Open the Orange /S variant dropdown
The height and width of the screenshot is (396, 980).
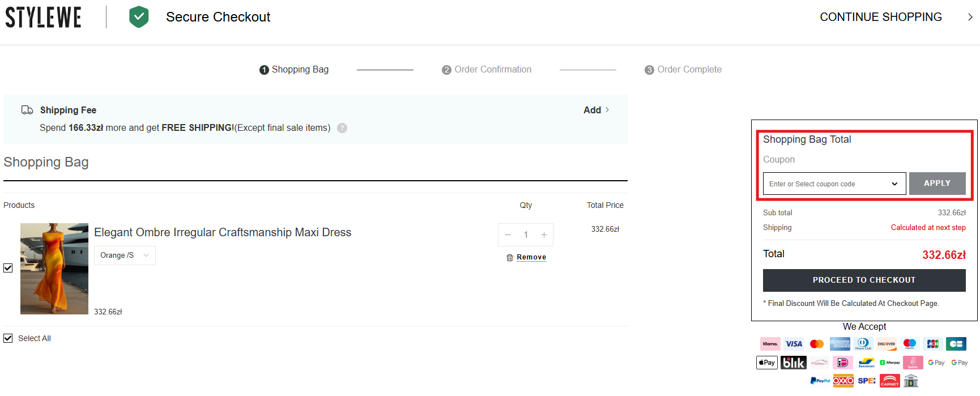tap(125, 256)
